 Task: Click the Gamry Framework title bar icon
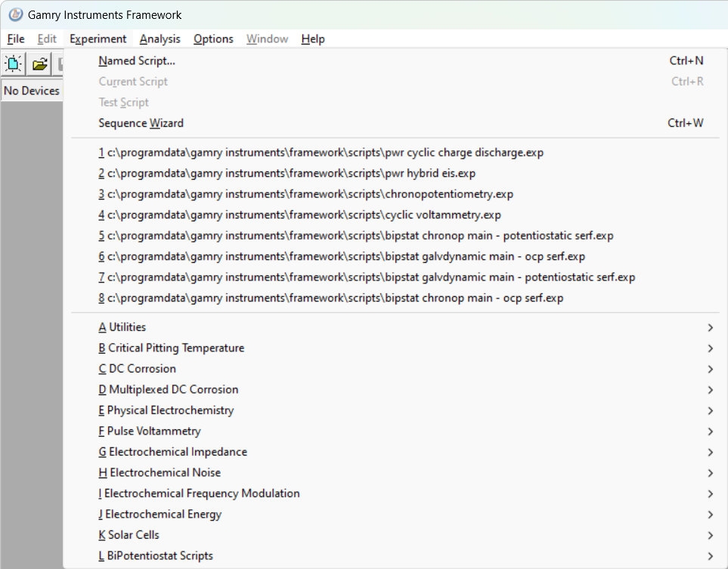(x=15, y=14)
